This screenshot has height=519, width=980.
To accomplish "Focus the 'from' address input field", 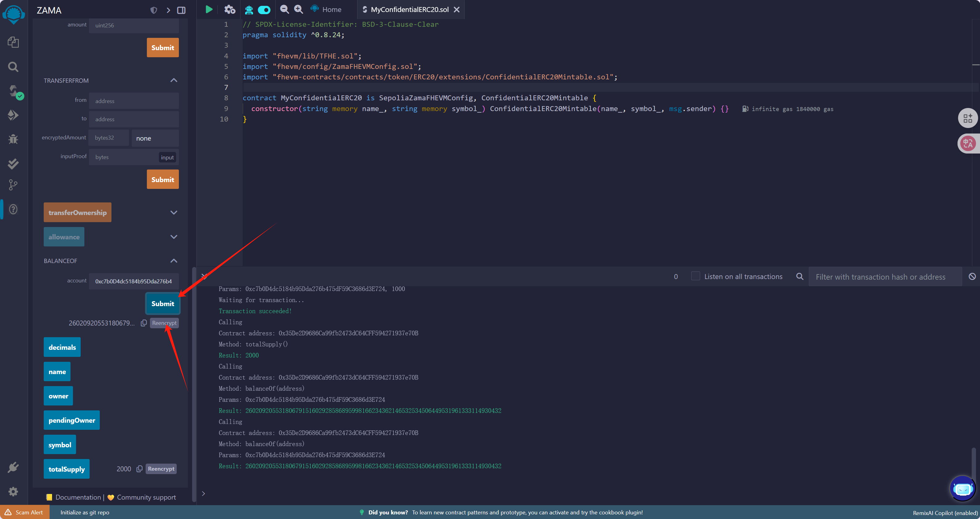I will click(x=134, y=101).
